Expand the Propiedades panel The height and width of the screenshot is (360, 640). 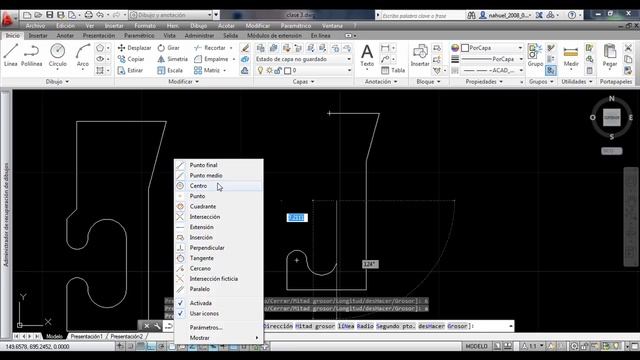pyautogui.click(x=484, y=82)
